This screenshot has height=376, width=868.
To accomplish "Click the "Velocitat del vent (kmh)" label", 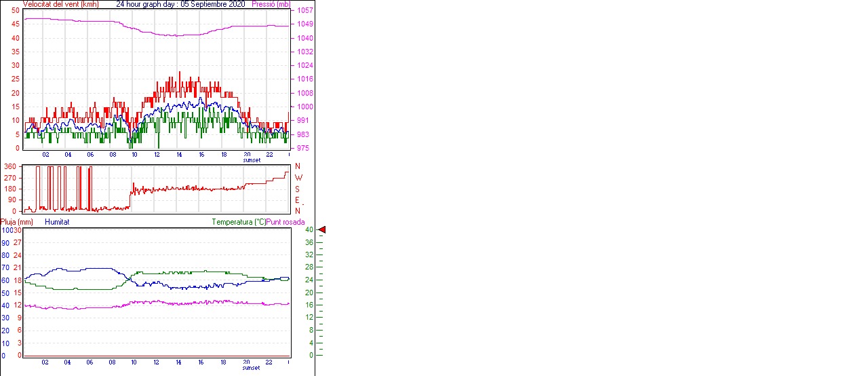I will (61, 4).
